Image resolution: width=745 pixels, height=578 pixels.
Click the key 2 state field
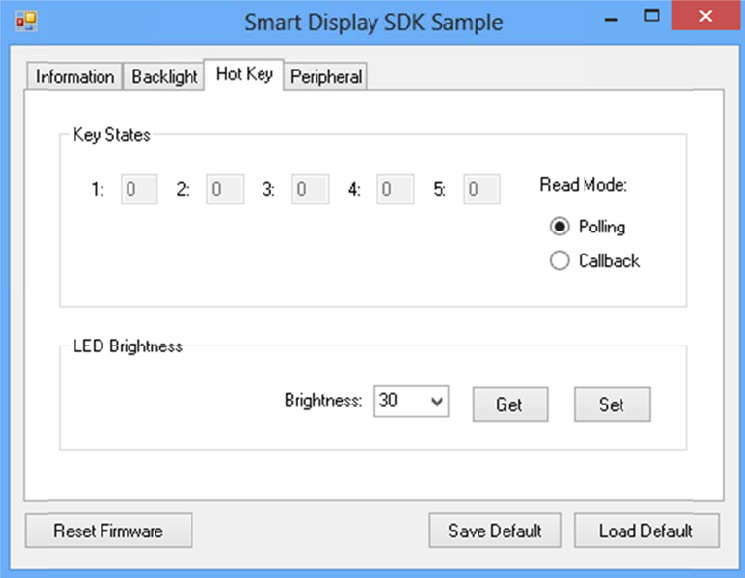225,189
